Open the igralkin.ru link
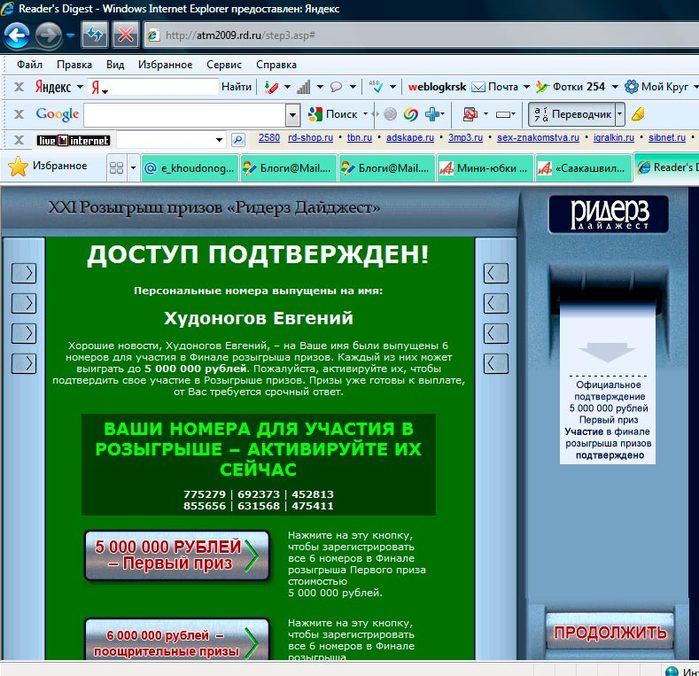This screenshot has width=699, height=676. pyautogui.click(x=613, y=138)
